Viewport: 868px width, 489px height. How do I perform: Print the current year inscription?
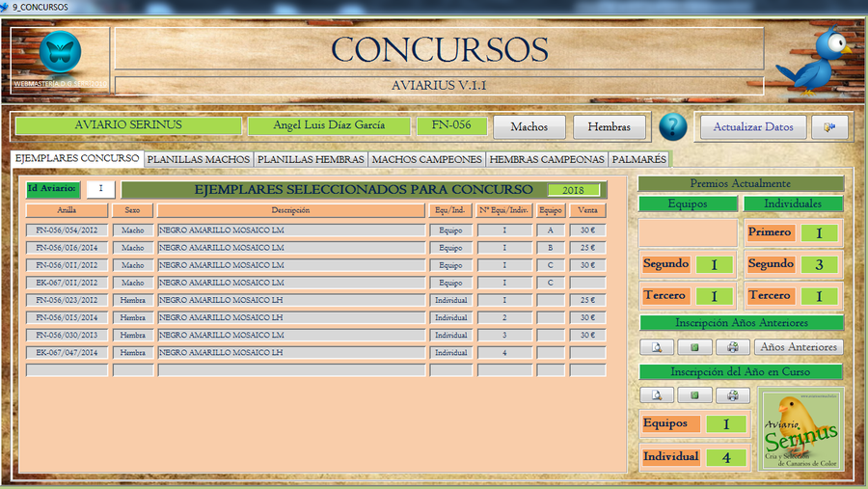tap(732, 395)
